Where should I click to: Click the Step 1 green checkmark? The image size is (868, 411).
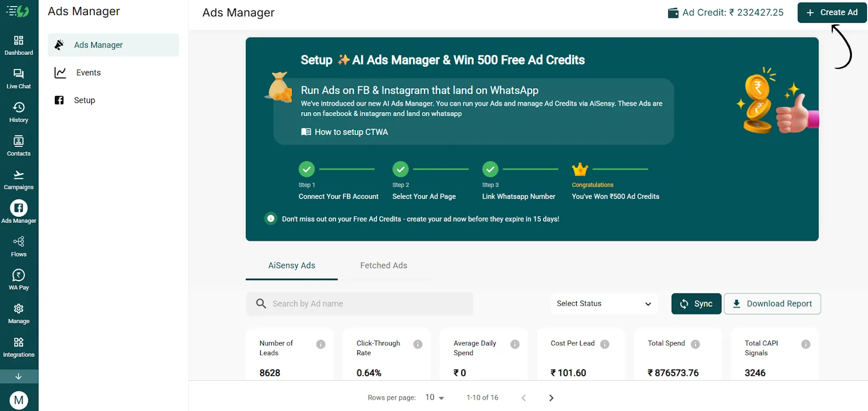[x=307, y=169]
